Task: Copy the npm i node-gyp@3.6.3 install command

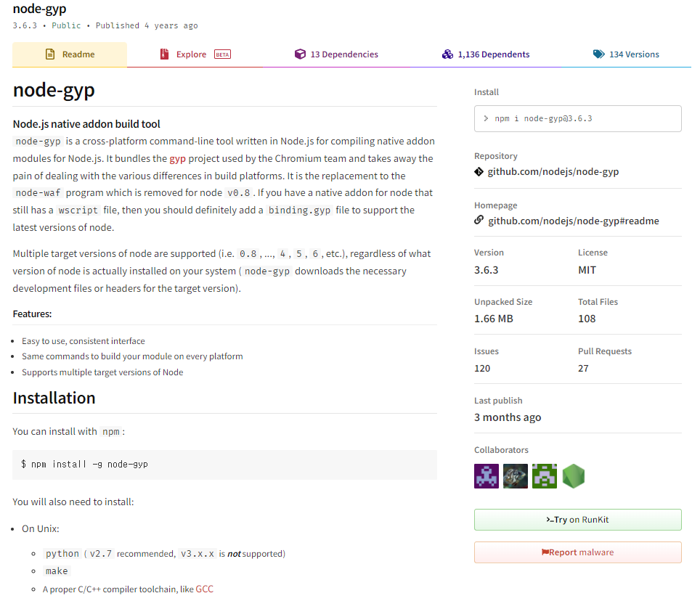Action: 578,119
